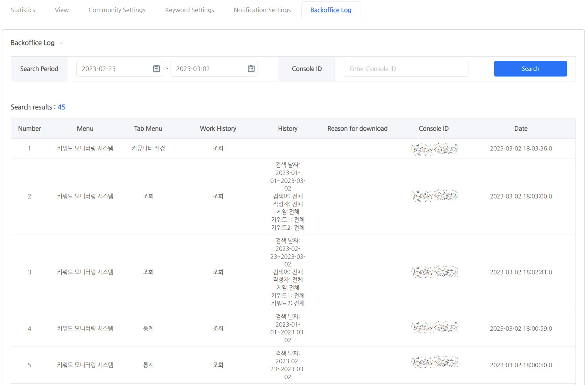Screen dimensions: 588x385
Task: Click the end date field 2023-03-02
Action: pyautogui.click(x=214, y=69)
